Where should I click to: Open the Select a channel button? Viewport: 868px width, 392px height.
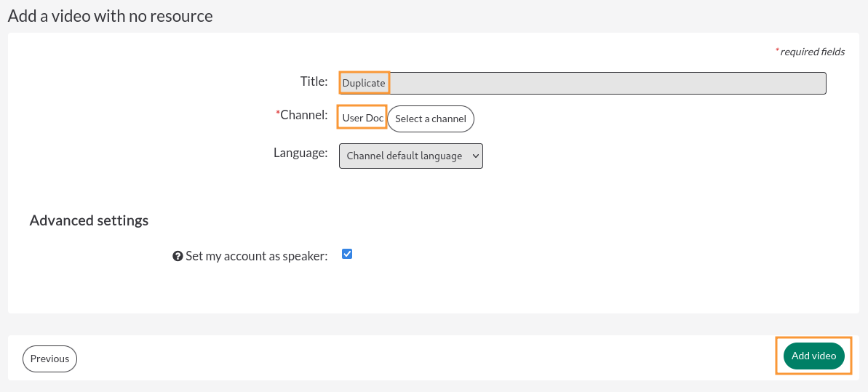click(x=431, y=119)
